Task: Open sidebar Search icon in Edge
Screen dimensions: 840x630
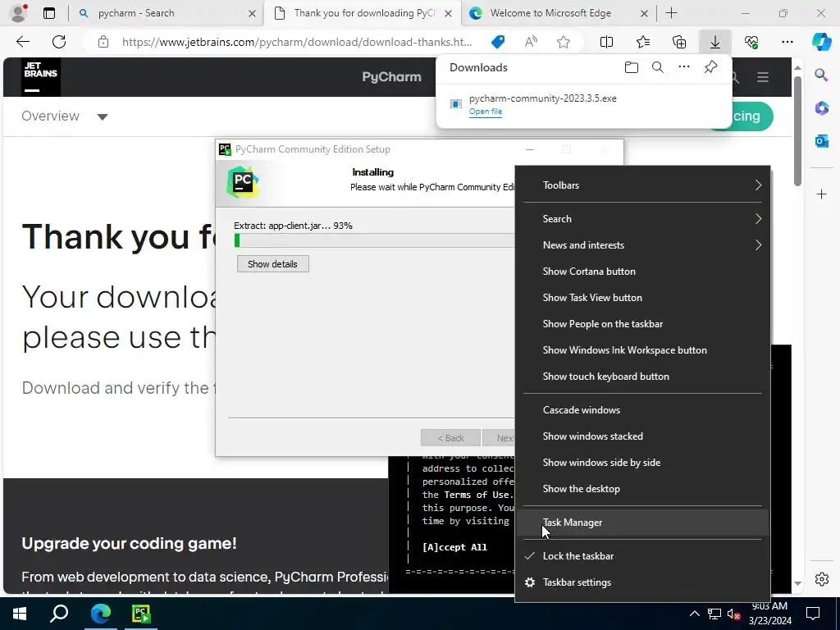Action: [x=821, y=75]
